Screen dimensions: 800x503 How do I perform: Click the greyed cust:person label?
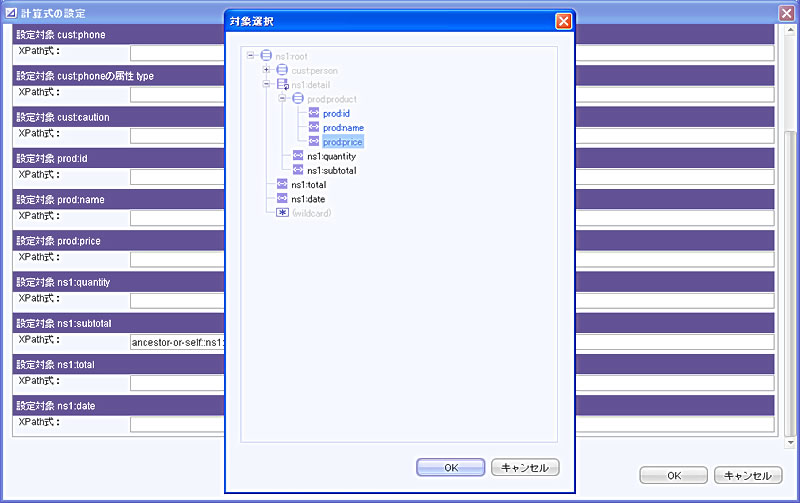tap(314, 70)
